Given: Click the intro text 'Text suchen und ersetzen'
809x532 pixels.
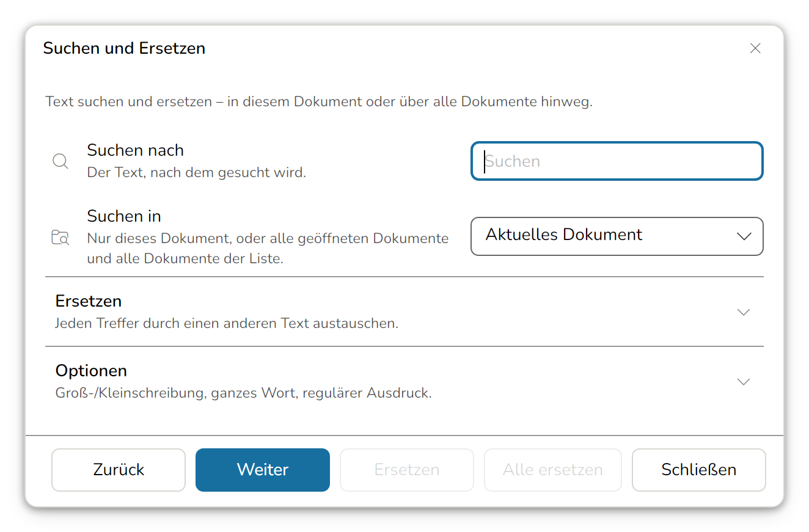Looking at the screenshot, I should tap(128, 101).
